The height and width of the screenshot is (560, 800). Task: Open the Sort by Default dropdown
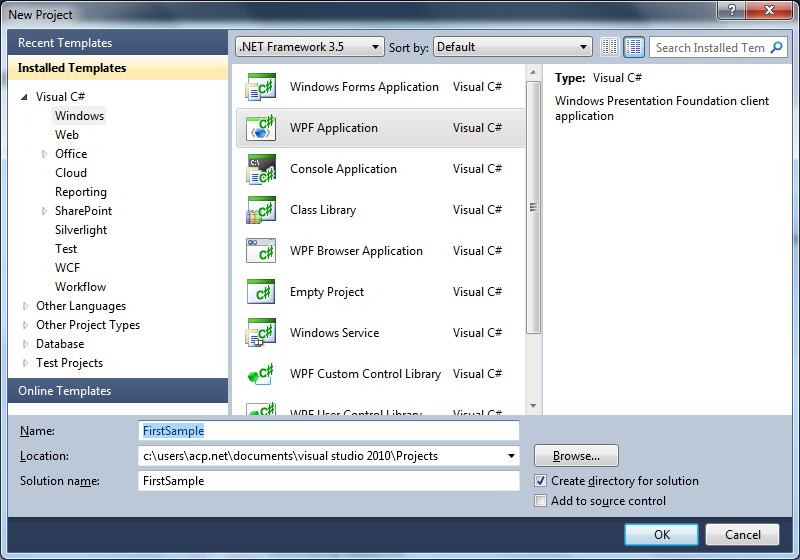[512, 47]
